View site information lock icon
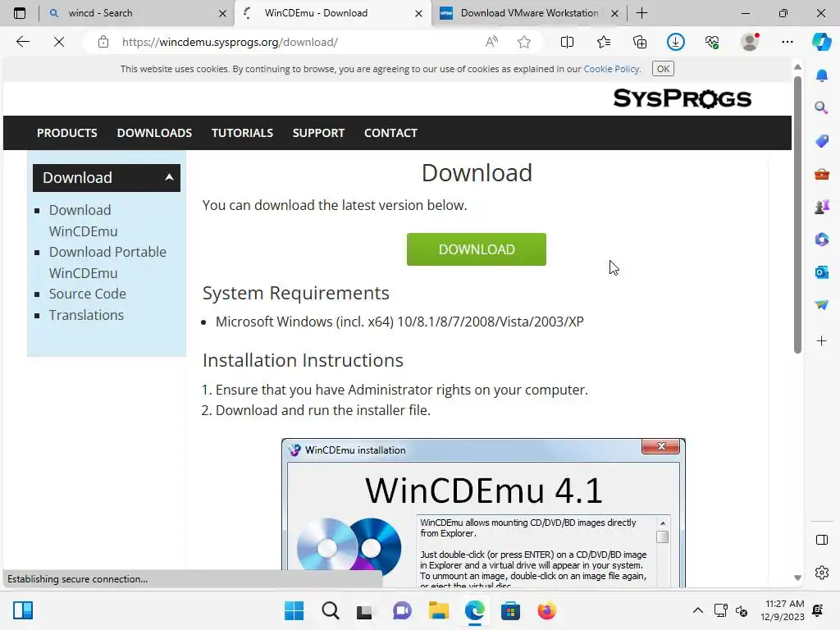Viewport: 840px width, 630px height. point(103,42)
